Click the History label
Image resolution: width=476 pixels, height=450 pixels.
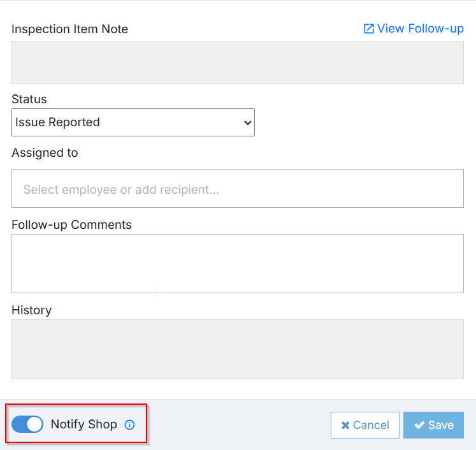pos(31,310)
